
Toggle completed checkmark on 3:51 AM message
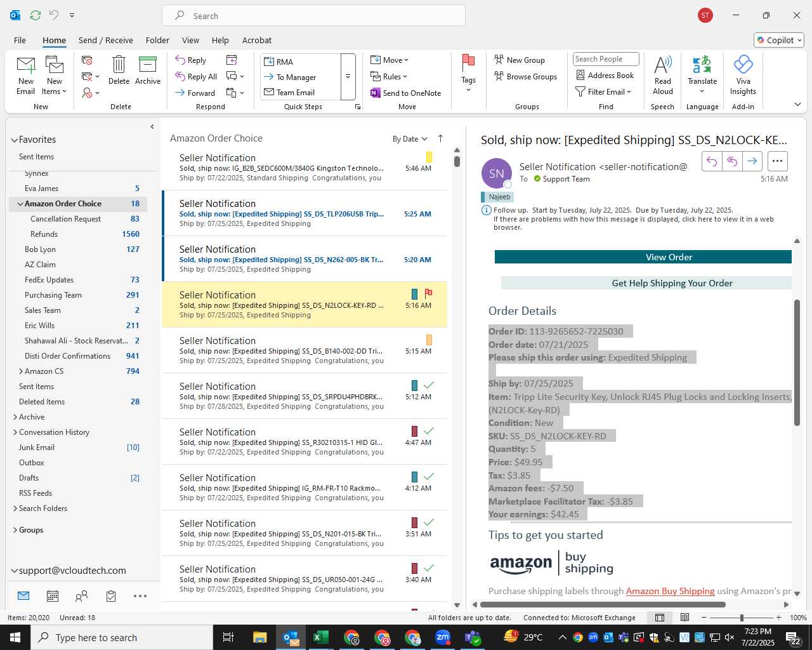[x=429, y=522]
